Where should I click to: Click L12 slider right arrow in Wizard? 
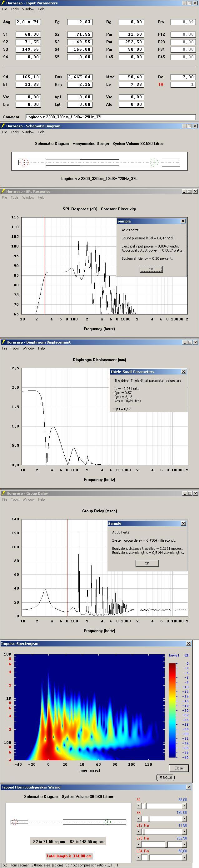pyautogui.click(x=184, y=832)
